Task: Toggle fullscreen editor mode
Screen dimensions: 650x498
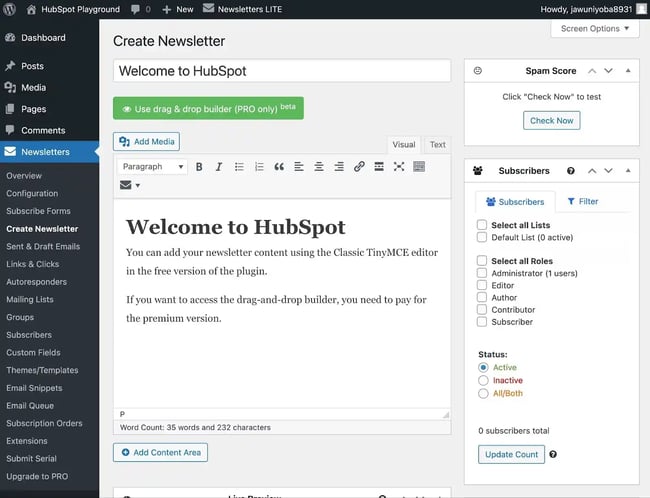Action: (399, 167)
